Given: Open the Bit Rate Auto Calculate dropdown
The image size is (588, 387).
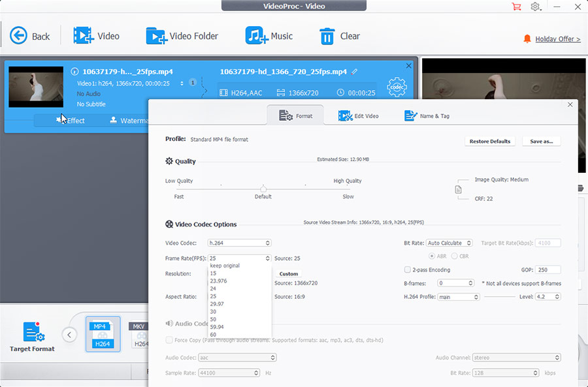Looking at the screenshot, I should (x=449, y=243).
